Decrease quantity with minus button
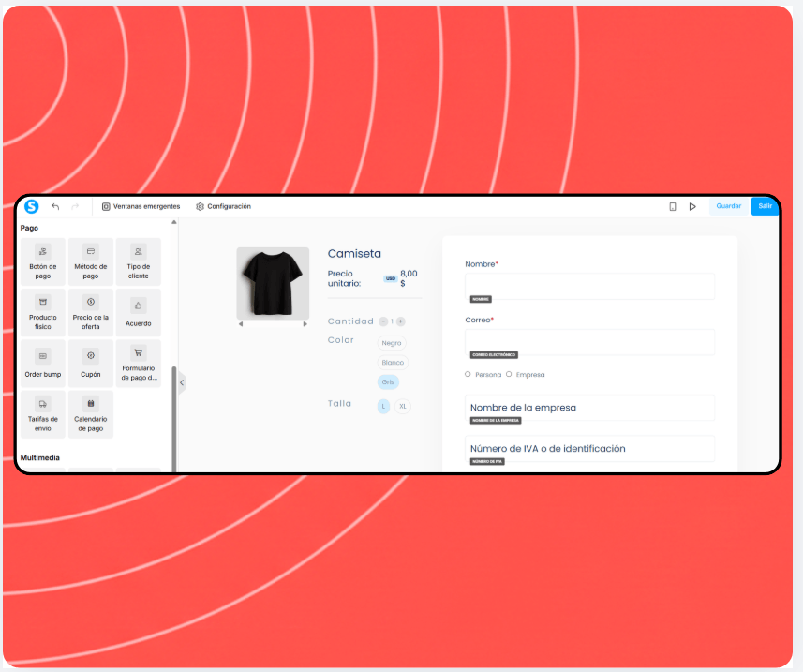Screen dimensions: 803x672 coord(383,321)
